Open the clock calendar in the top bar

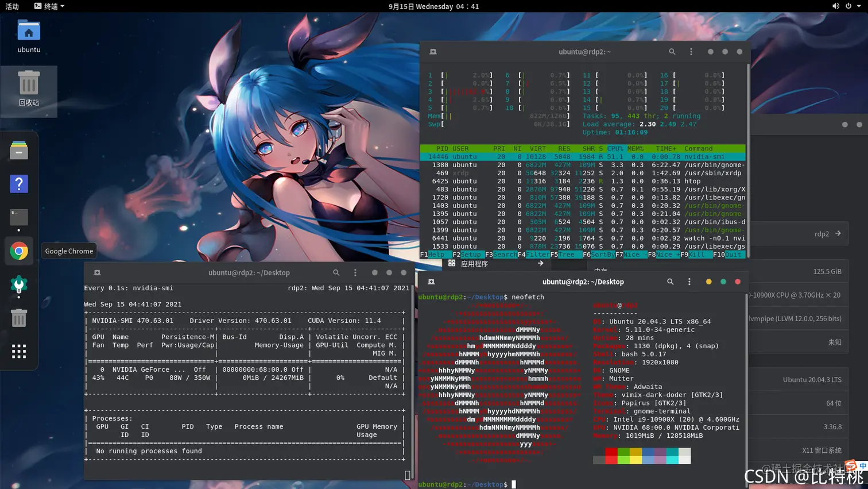pyautogui.click(x=433, y=6)
